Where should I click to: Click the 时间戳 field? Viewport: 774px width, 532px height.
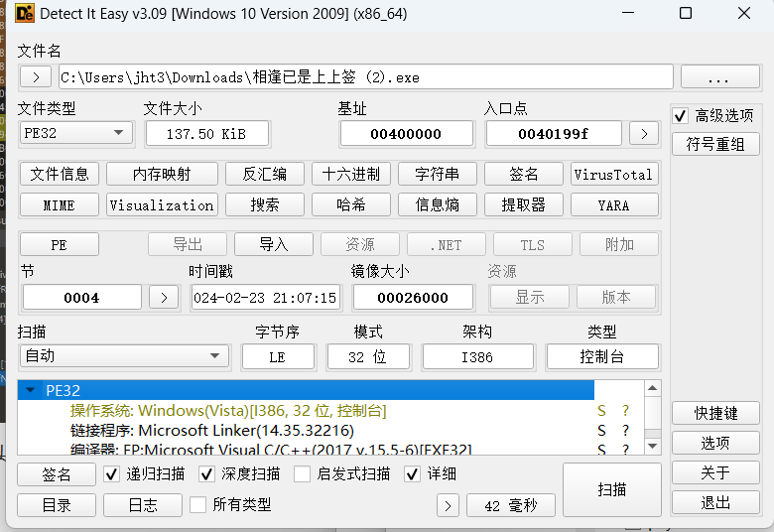coord(266,298)
